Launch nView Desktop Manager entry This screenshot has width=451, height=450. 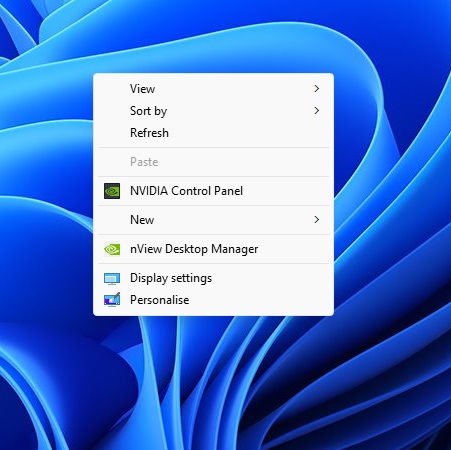tap(213, 249)
